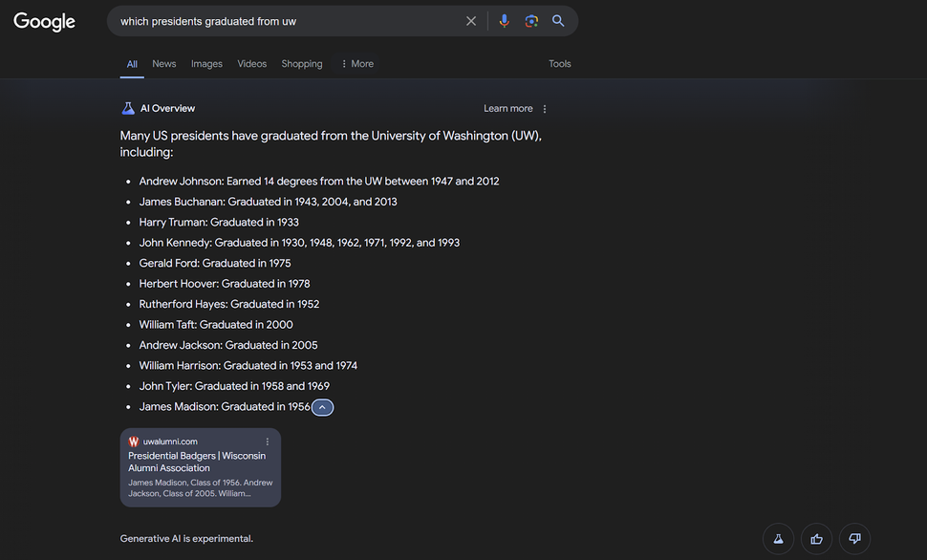Screen dimensions: 927x560
Task: Click the magnifying glass search button
Action: tap(559, 21)
